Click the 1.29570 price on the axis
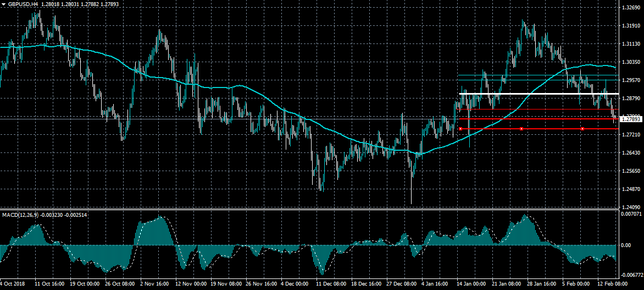644x290 pixels. point(631,80)
